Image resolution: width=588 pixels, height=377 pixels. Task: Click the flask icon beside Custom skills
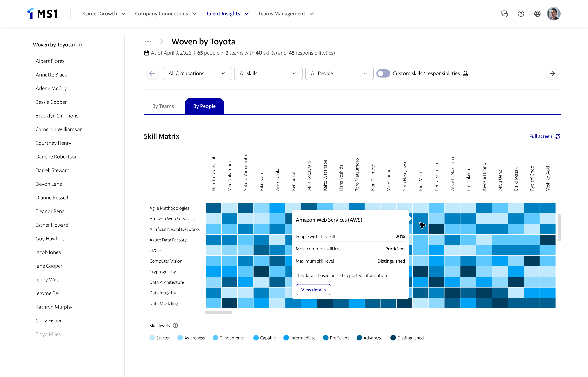pyautogui.click(x=466, y=73)
